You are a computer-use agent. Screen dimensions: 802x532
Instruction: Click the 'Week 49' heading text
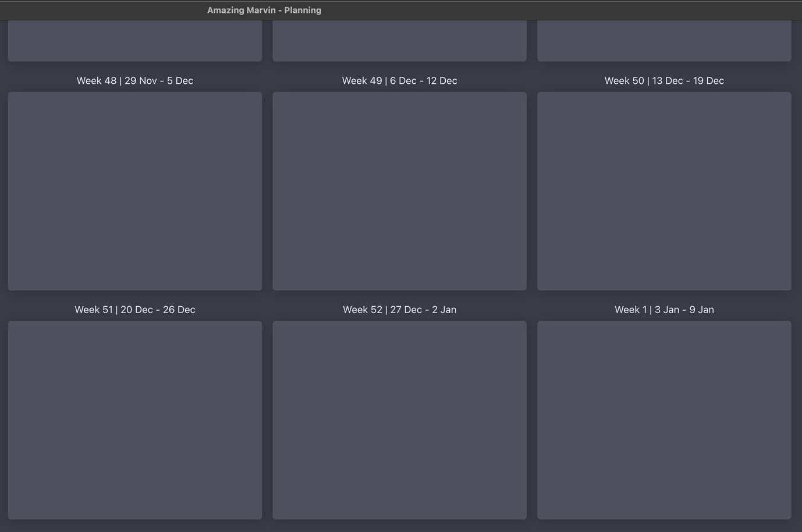click(x=362, y=81)
